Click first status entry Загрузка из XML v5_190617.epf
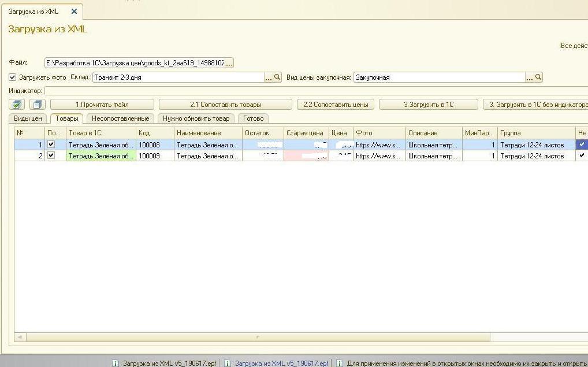This screenshot has height=367, width=588. [x=169, y=364]
